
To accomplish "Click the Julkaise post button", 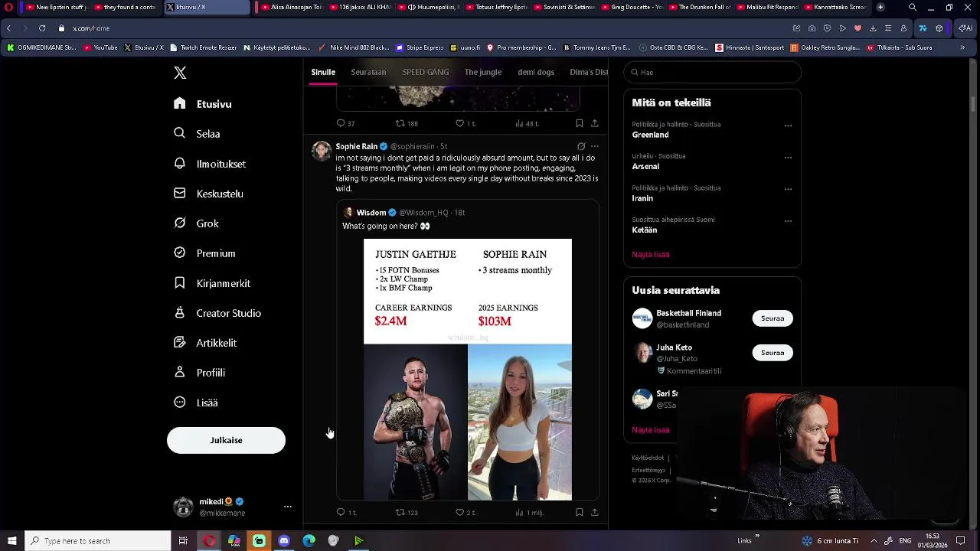I will [x=226, y=440].
